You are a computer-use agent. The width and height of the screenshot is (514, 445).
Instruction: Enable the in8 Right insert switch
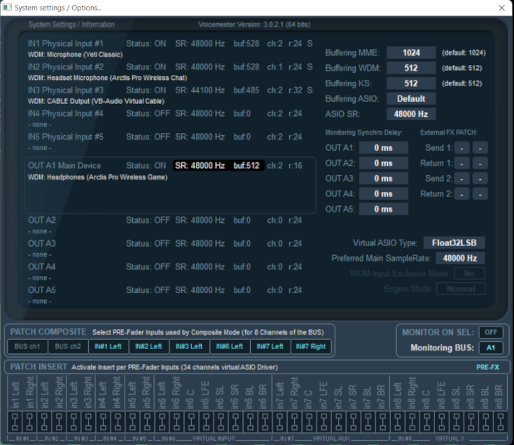coord(412,421)
